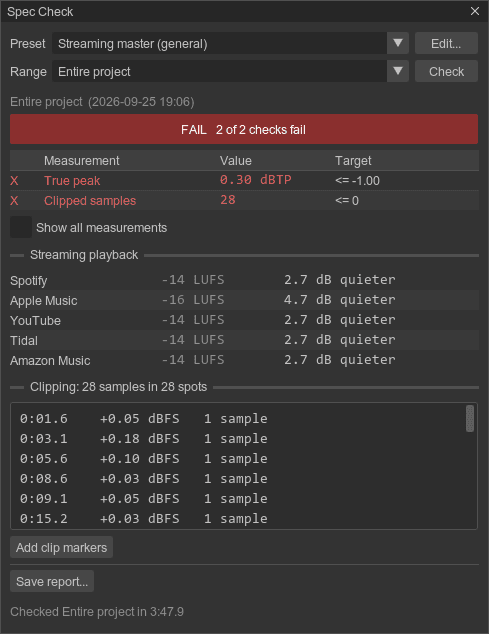
Task: Open the Range dropdown arrow
Action: click(398, 71)
